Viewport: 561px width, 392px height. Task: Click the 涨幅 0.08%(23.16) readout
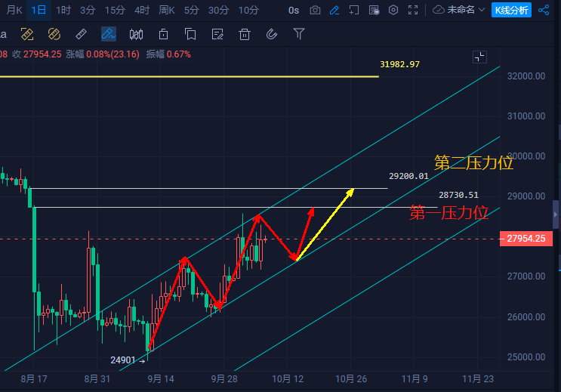[x=103, y=54]
